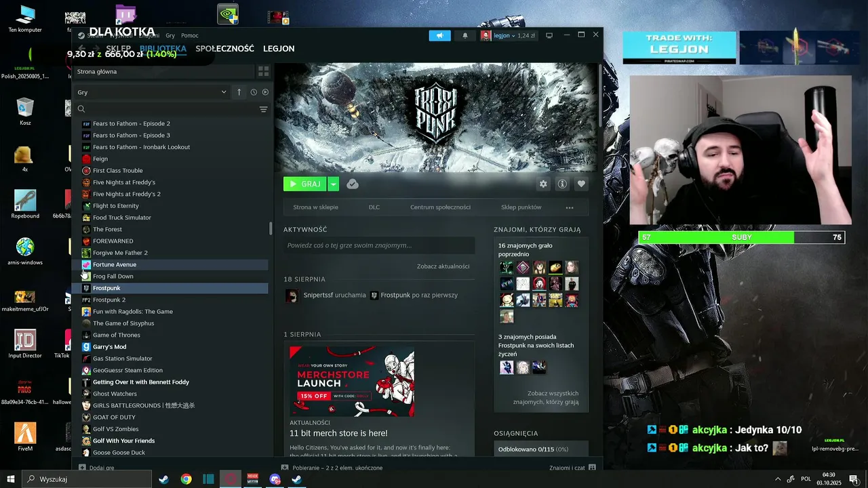Viewport: 868px width, 488px height.
Task: Click Dodaj grę add game button
Action: (x=96, y=468)
